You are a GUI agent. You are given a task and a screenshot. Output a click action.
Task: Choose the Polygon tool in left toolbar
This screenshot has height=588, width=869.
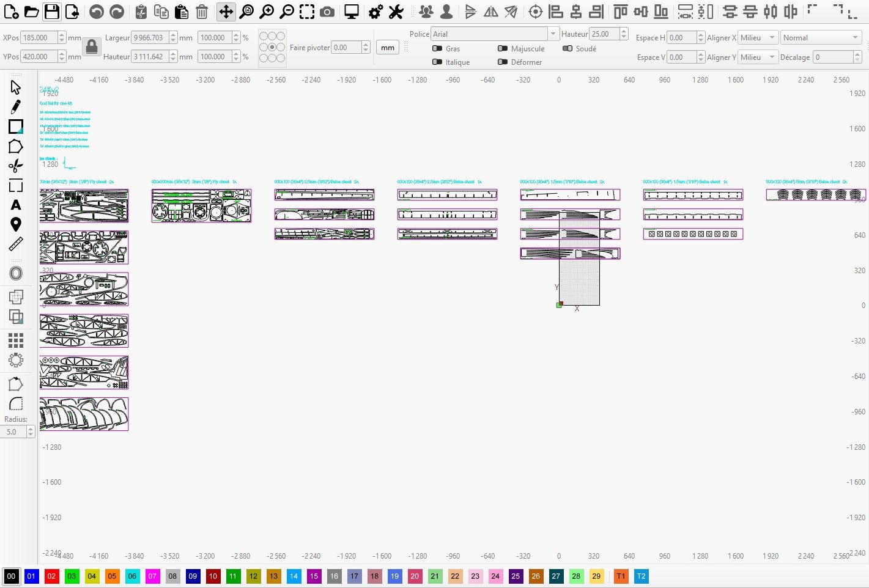pos(16,147)
